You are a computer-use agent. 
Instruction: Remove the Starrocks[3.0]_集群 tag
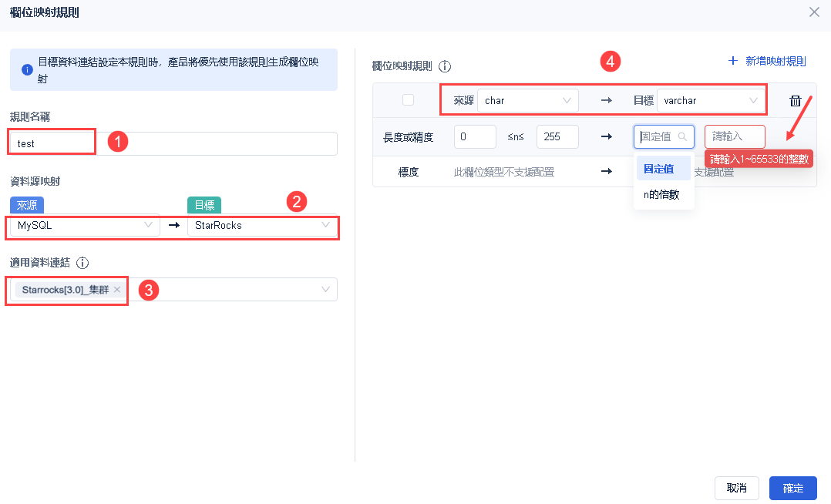(117, 290)
